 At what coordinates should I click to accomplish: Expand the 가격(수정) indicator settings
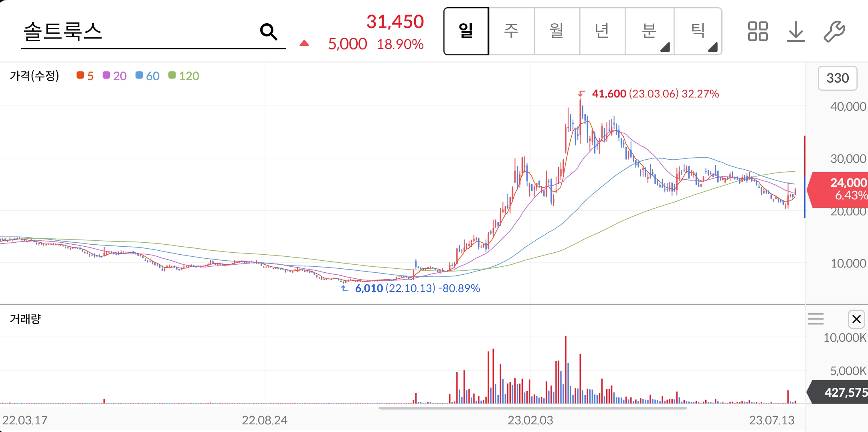point(34,76)
